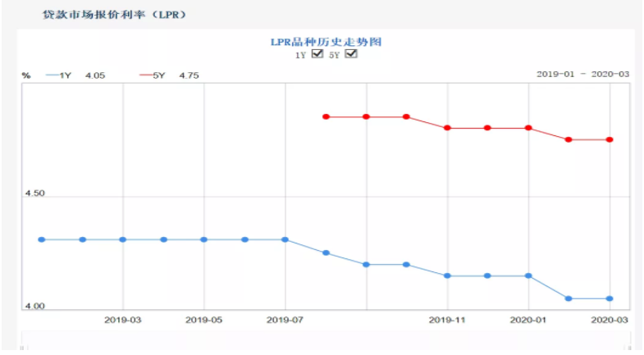Select the blue 1Y point on 2020-01 gridline
The height and width of the screenshot is (355, 644).
point(528,275)
